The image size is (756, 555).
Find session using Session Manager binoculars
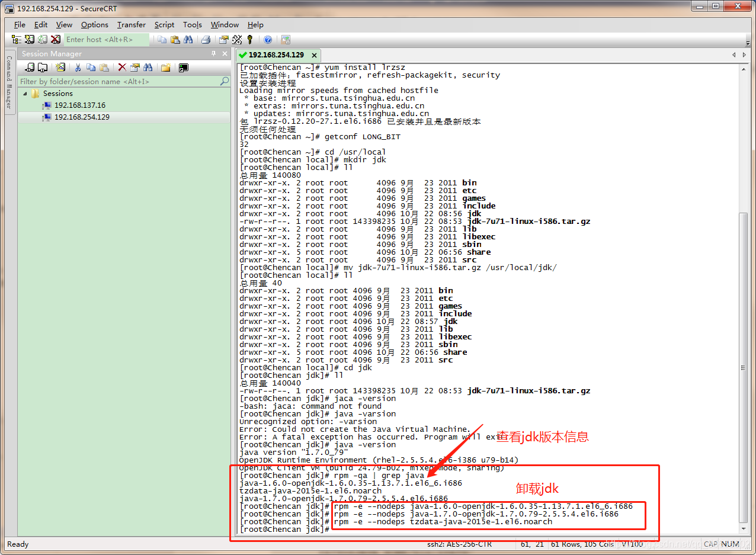pos(148,68)
